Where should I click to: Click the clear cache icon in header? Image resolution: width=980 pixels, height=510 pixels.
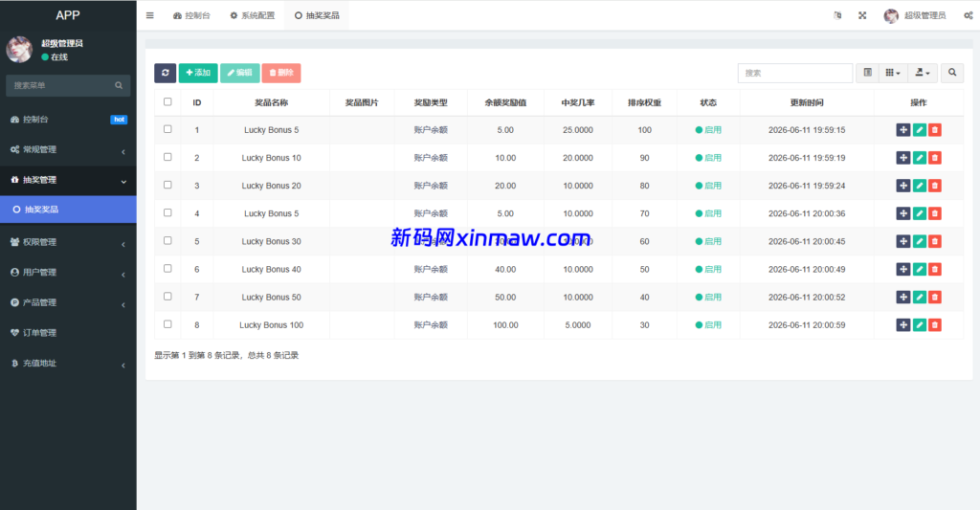[x=837, y=15]
